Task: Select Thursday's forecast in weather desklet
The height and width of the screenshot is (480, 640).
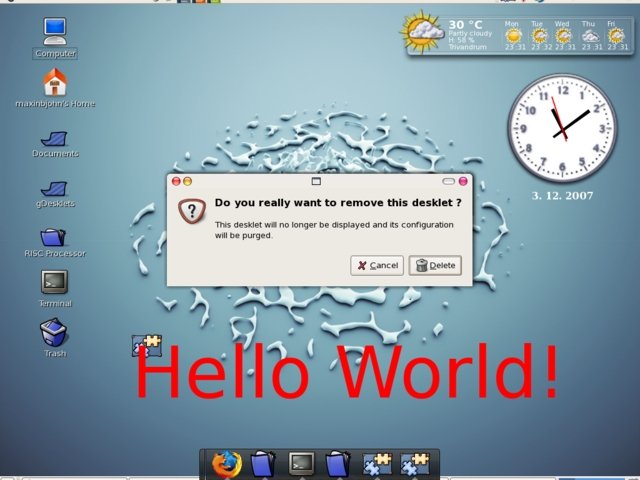Action: [x=591, y=35]
